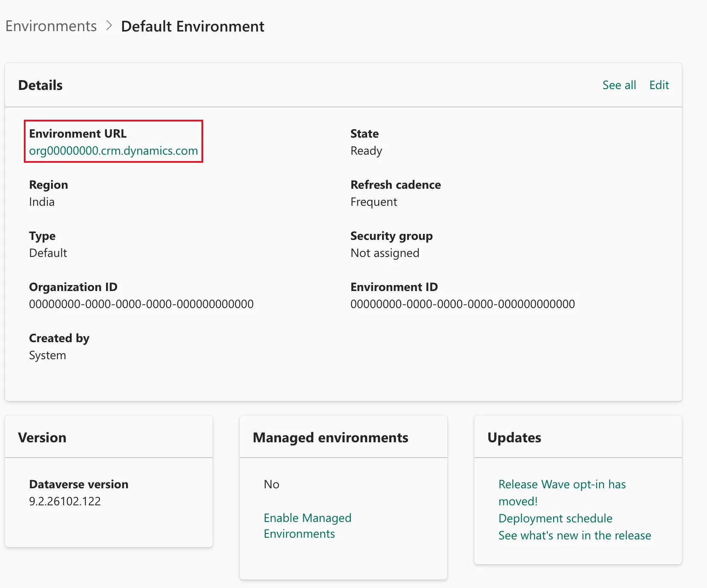Click the Edit details link
Image resolution: width=707 pixels, height=588 pixels.
click(659, 85)
